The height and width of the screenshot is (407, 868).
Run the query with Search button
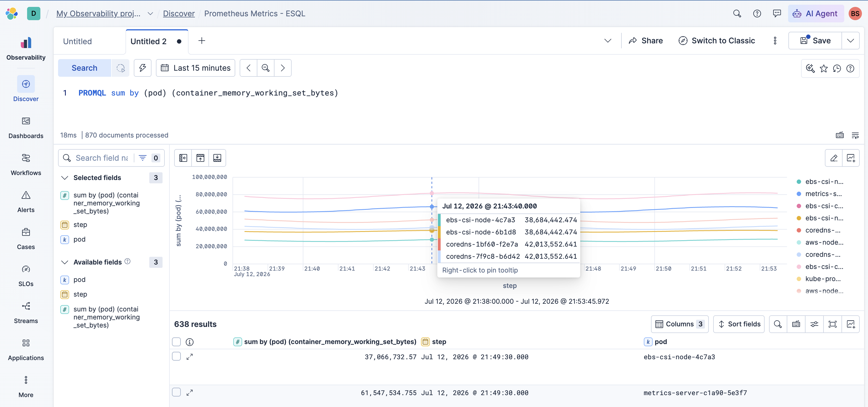84,68
